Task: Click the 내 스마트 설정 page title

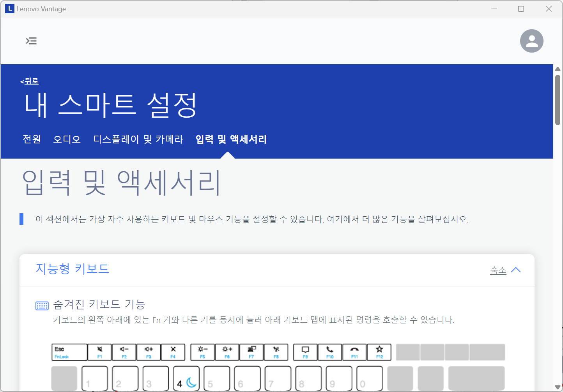Action: pyautogui.click(x=110, y=105)
